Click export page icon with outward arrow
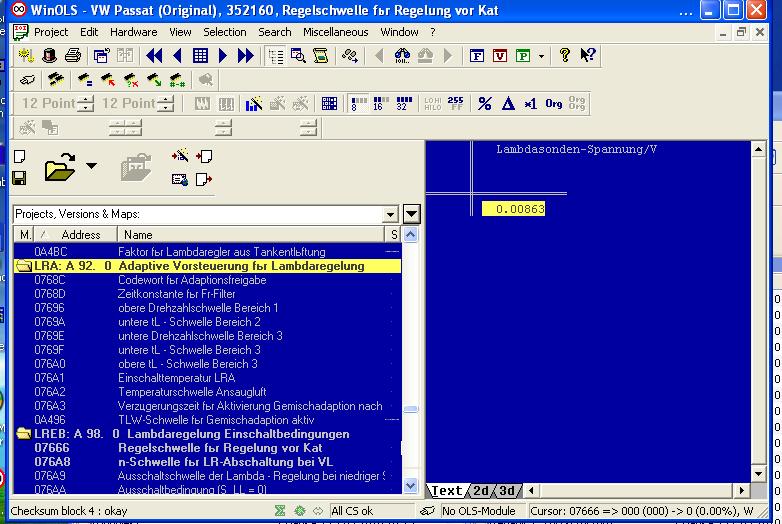 [204, 179]
